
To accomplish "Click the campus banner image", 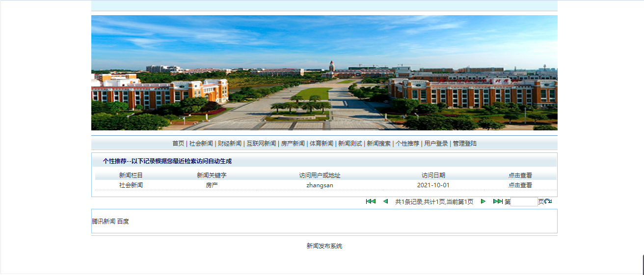I will 324,73.
